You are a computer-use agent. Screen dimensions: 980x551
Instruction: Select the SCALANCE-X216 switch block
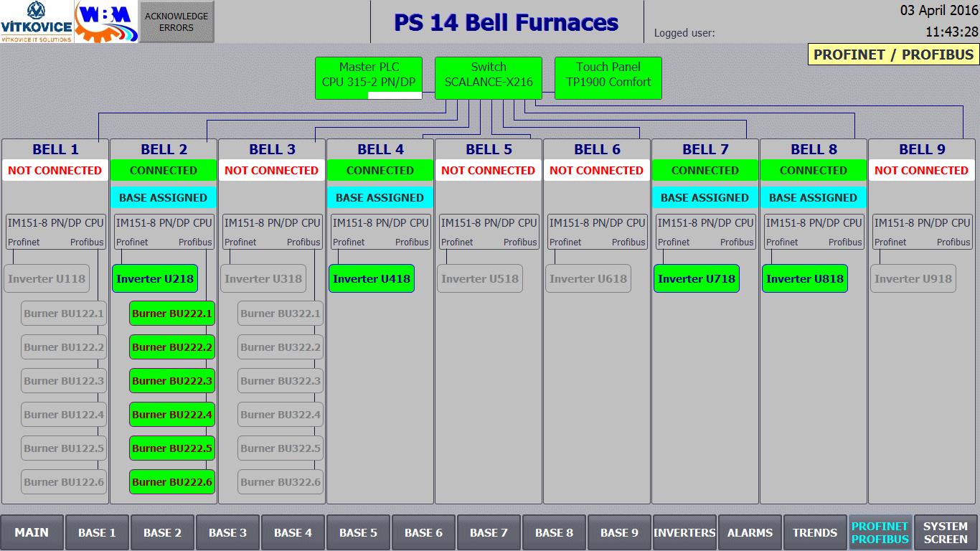click(x=489, y=78)
